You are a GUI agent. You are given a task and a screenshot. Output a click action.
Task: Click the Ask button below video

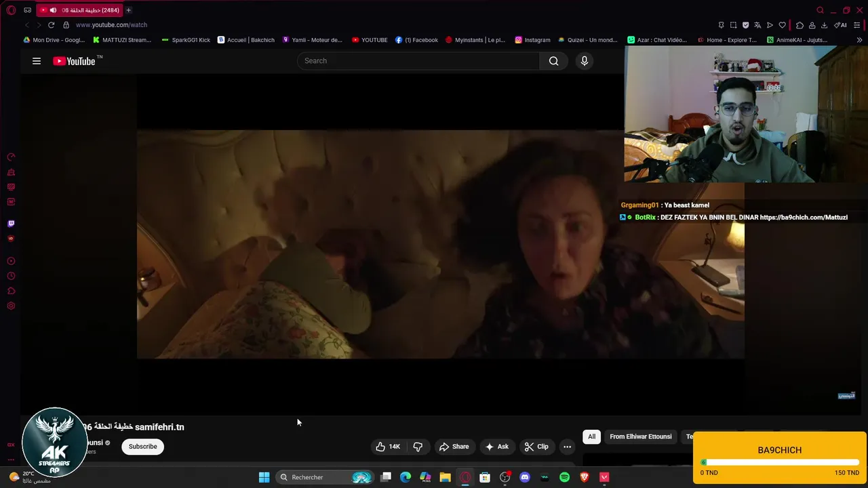click(x=496, y=447)
